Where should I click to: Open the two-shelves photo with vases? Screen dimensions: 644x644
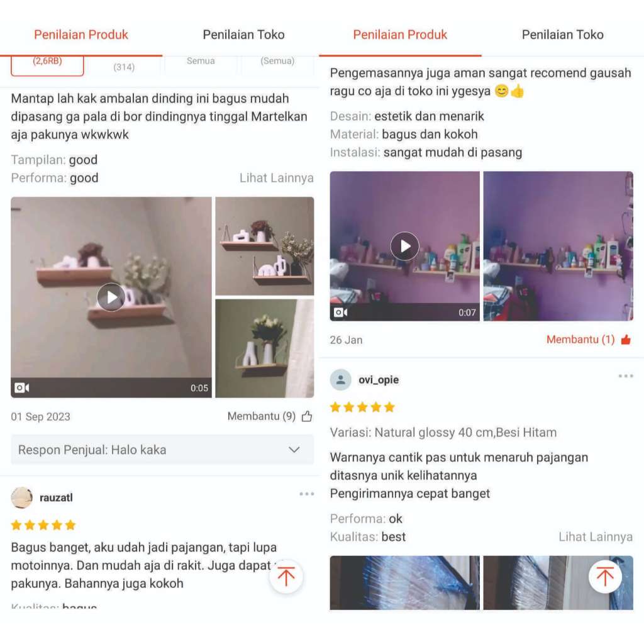point(265,246)
